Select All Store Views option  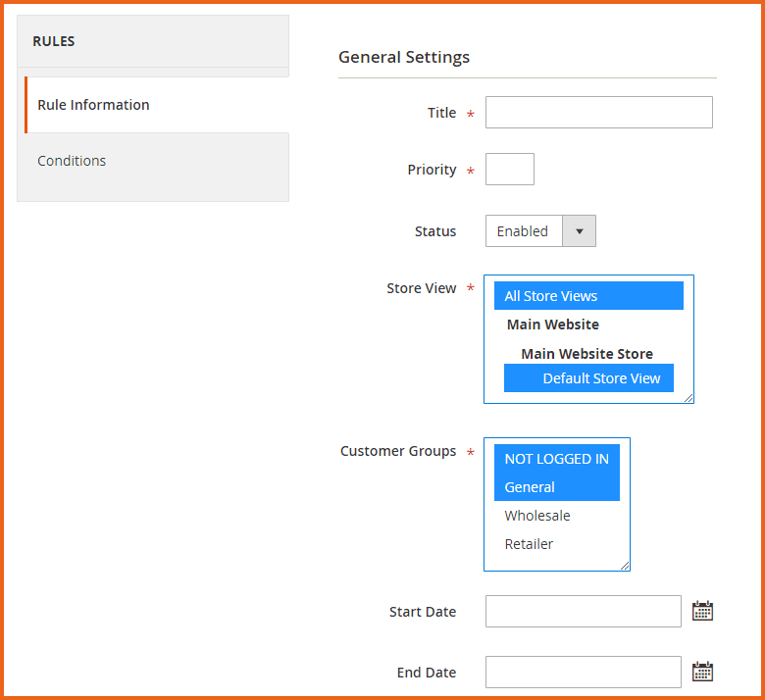tap(588, 296)
